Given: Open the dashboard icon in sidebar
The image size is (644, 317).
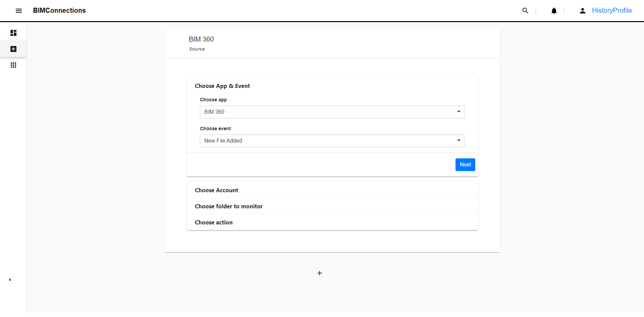Looking at the screenshot, I should [x=13, y=33].
